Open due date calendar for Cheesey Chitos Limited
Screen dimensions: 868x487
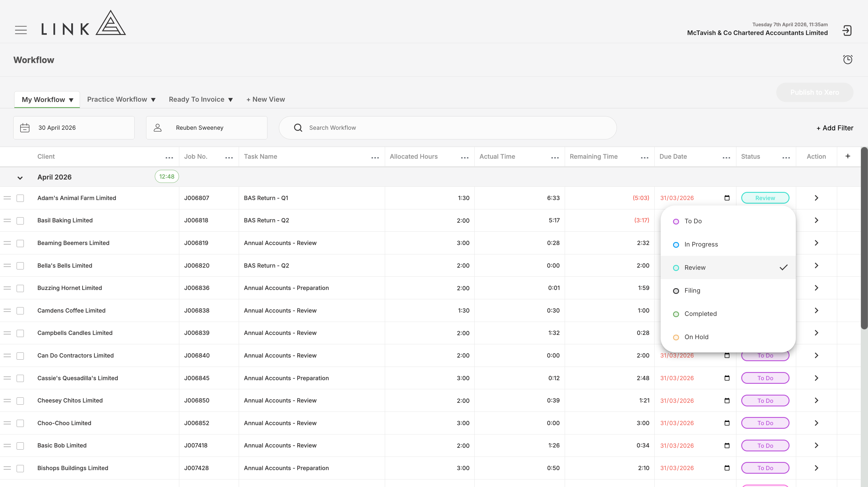(727, 400)
